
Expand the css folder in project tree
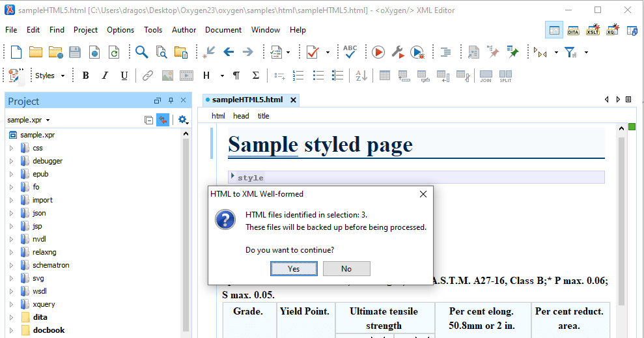pos(11,148)
